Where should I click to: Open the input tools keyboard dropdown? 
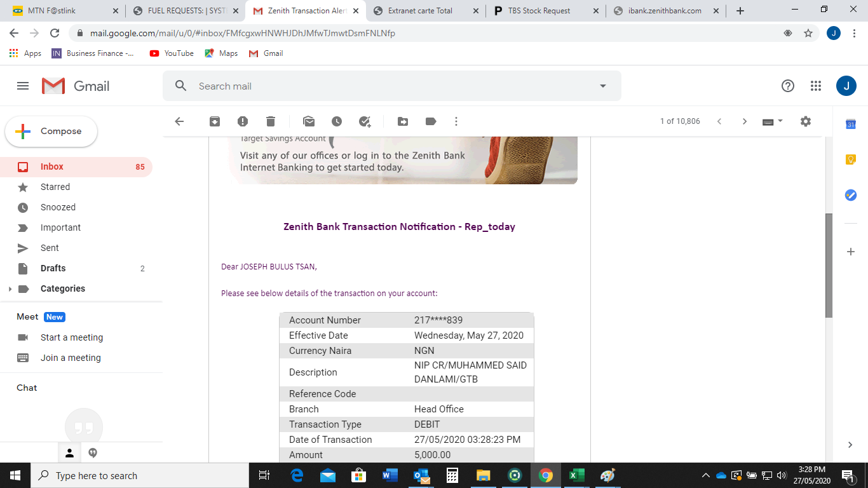coord(773,121)
